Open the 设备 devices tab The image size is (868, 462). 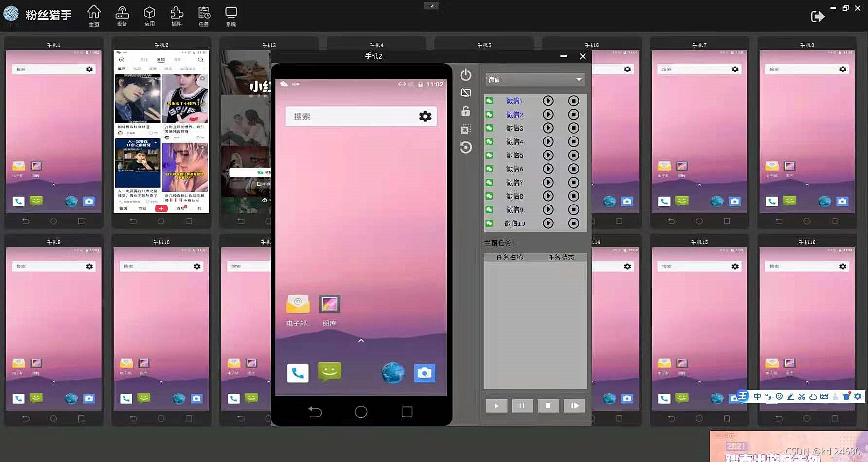tap(122, 16)
